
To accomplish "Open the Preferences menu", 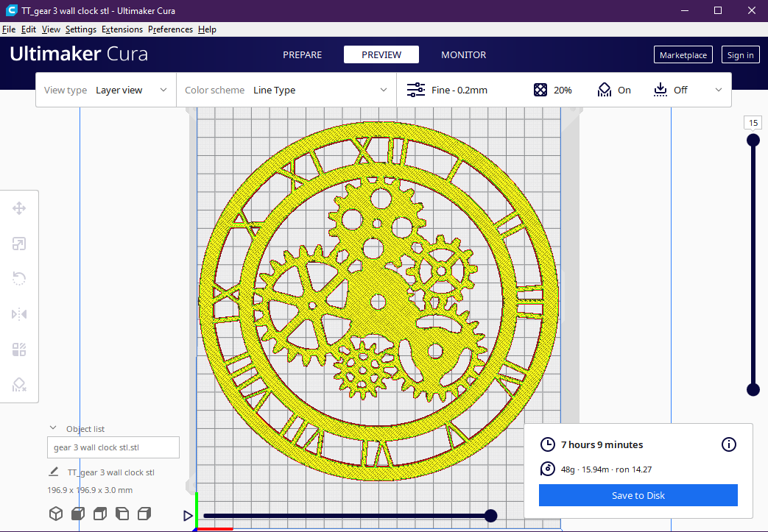I will tap(170, 29).
